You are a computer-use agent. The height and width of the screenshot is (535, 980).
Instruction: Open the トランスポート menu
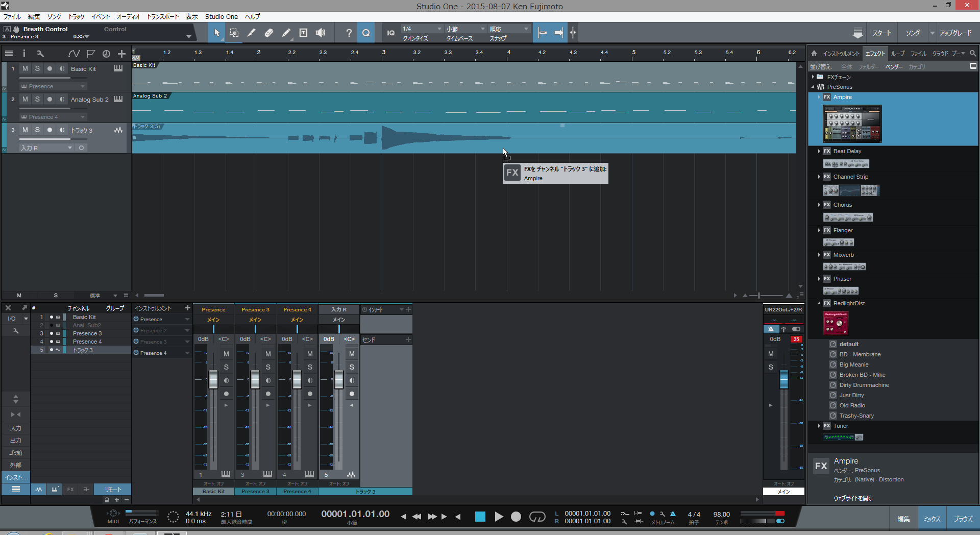tap(163, 17)
